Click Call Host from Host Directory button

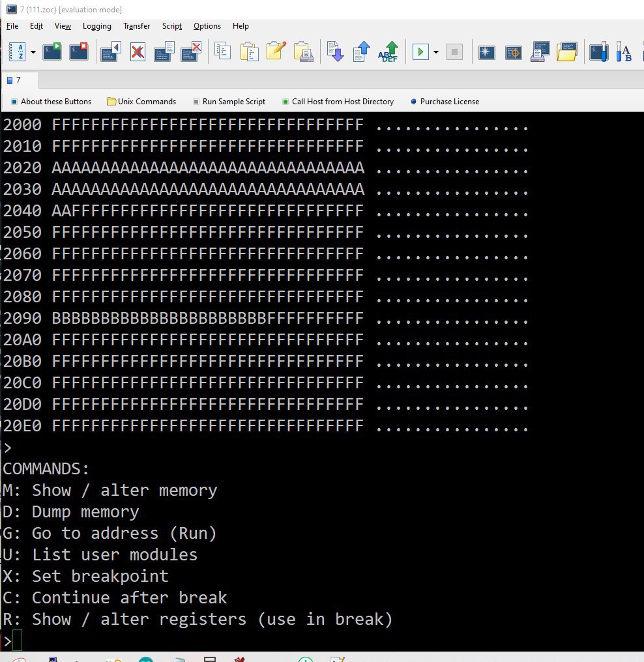tap(338, 102)
